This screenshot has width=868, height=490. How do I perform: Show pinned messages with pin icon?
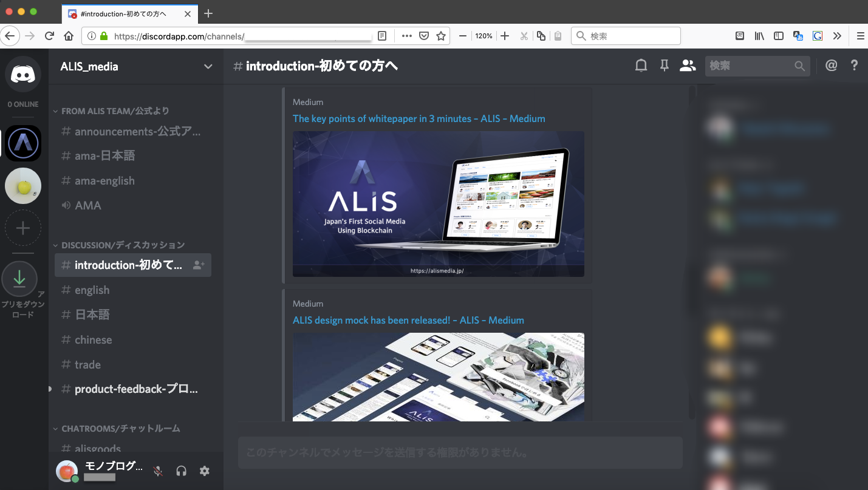[x=664, y=66]
